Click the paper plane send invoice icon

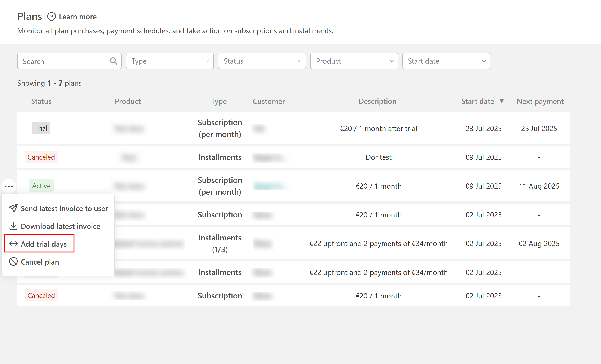click(x=13, y=208)
